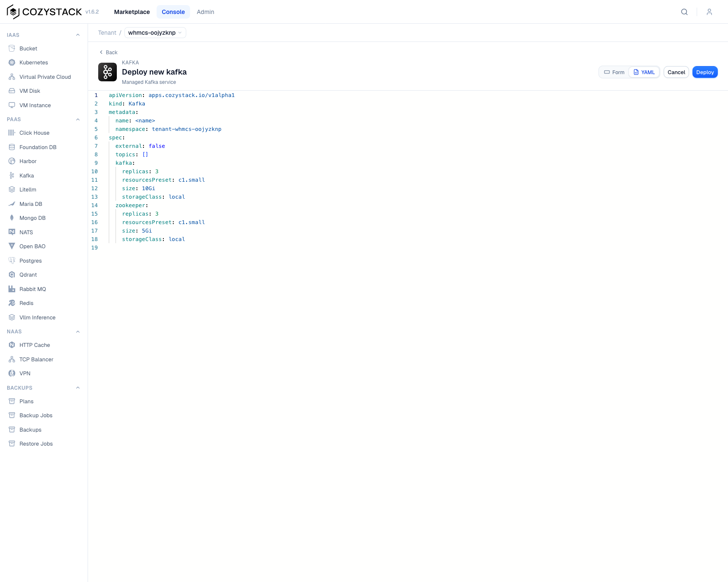Screen dimensions: 728x582
Task: Click the 'topics: []' line
Action: pyautogui.click(x=132, y=155)
